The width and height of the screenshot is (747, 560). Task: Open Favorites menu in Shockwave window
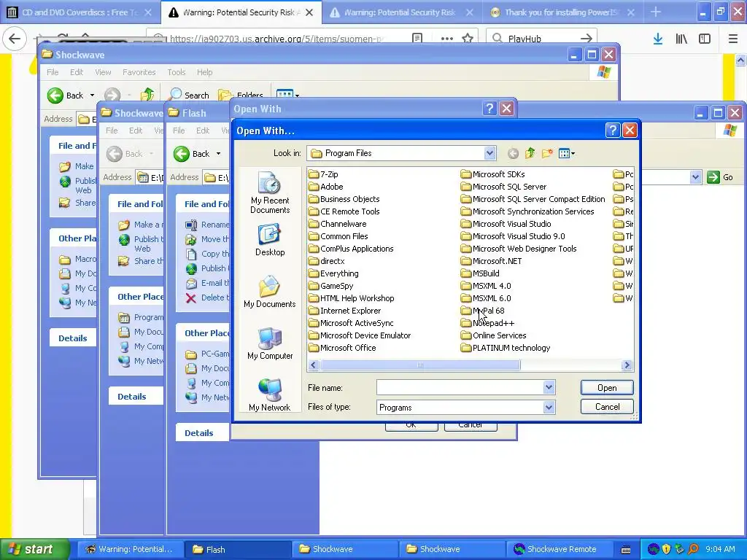(x=139, y=72)
